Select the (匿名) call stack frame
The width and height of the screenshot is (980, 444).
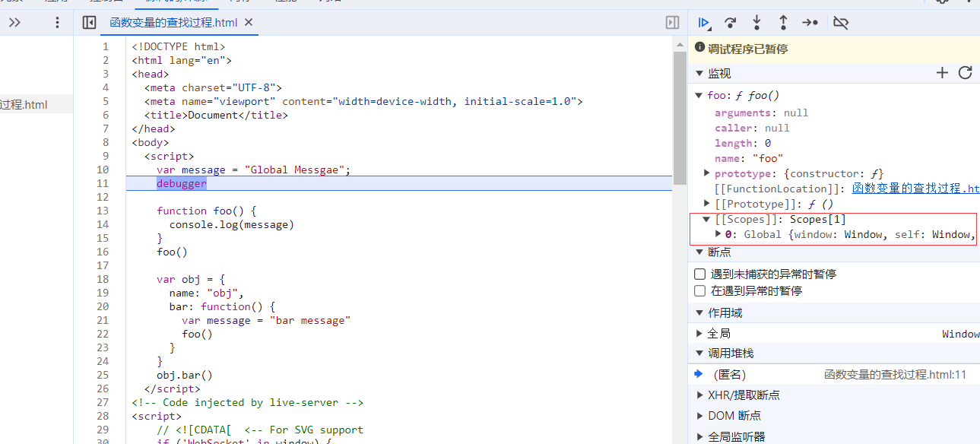(x=729, y=374)
